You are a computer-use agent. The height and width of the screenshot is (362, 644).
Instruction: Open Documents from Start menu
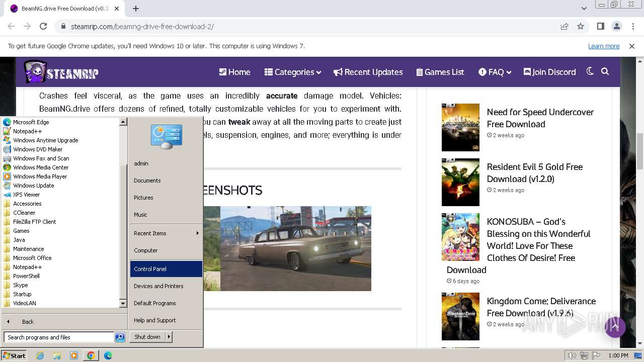click(147, 180)
